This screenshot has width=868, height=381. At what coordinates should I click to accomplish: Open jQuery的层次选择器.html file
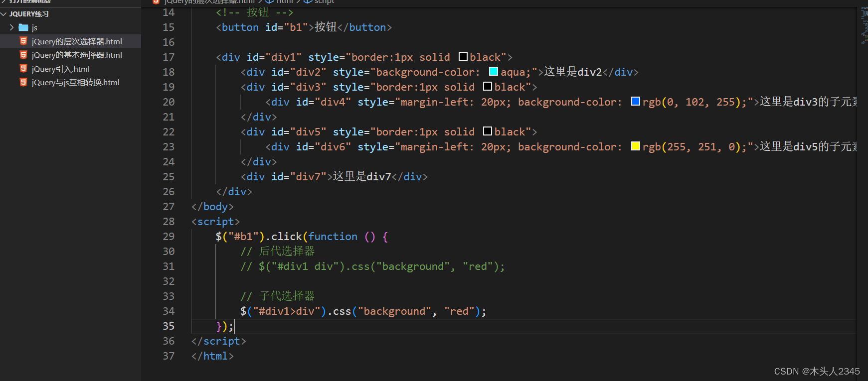[77, 41]
